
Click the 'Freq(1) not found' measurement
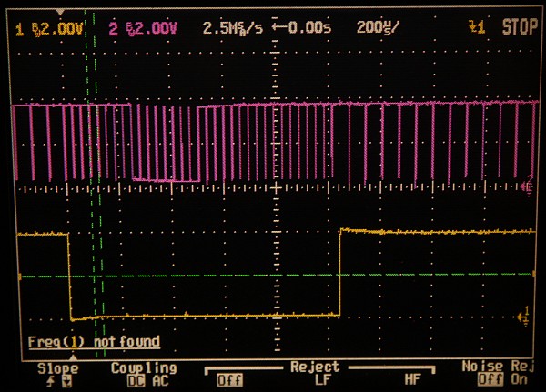(x=94, y=342)
